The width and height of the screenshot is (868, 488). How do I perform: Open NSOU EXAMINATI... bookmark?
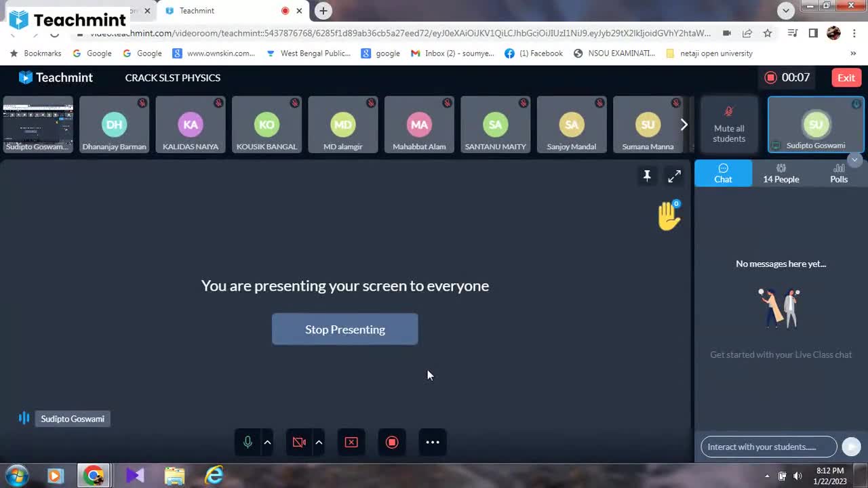(x=614, y=53)
